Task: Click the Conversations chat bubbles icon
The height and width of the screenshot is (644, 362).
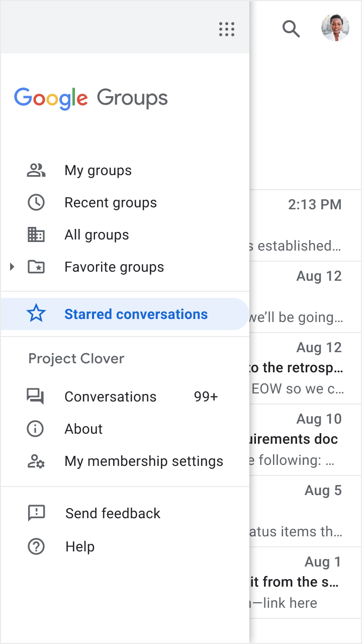Action: pos(36,397)
